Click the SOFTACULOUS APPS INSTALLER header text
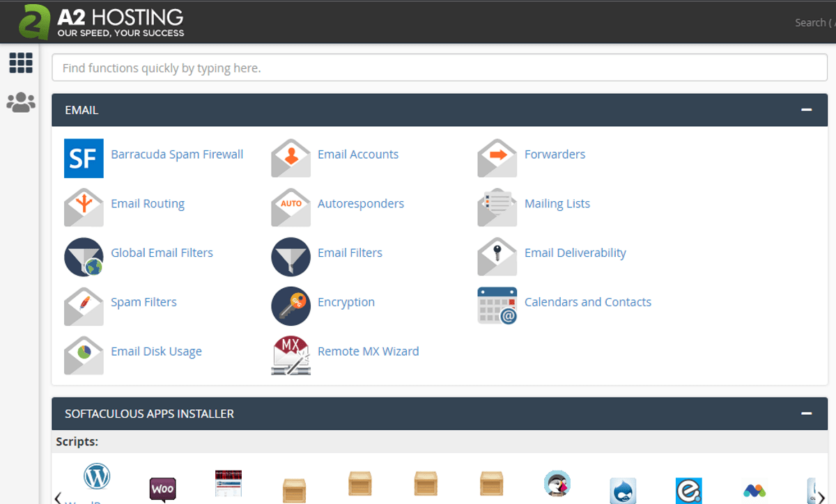Screen dimensions: 836x504 (x=149, y=414)
